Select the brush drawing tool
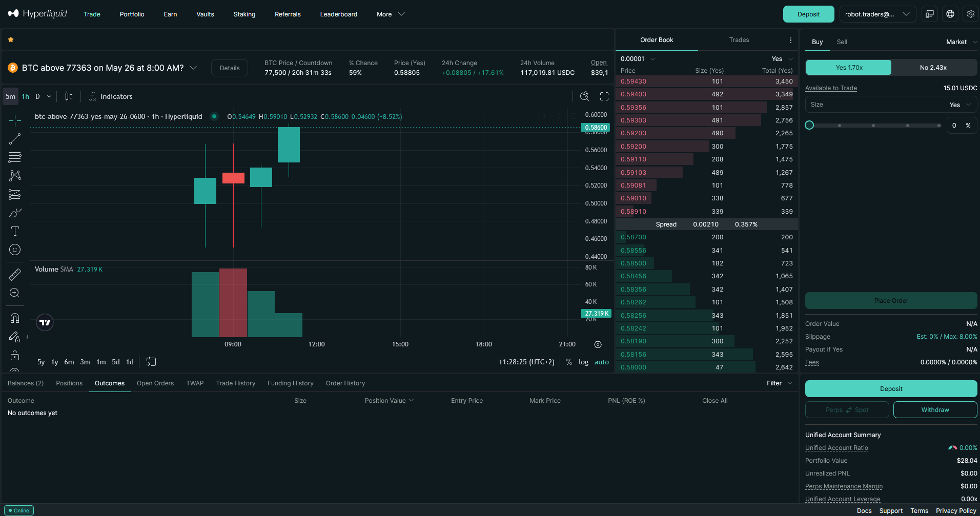 coord(15,213)
